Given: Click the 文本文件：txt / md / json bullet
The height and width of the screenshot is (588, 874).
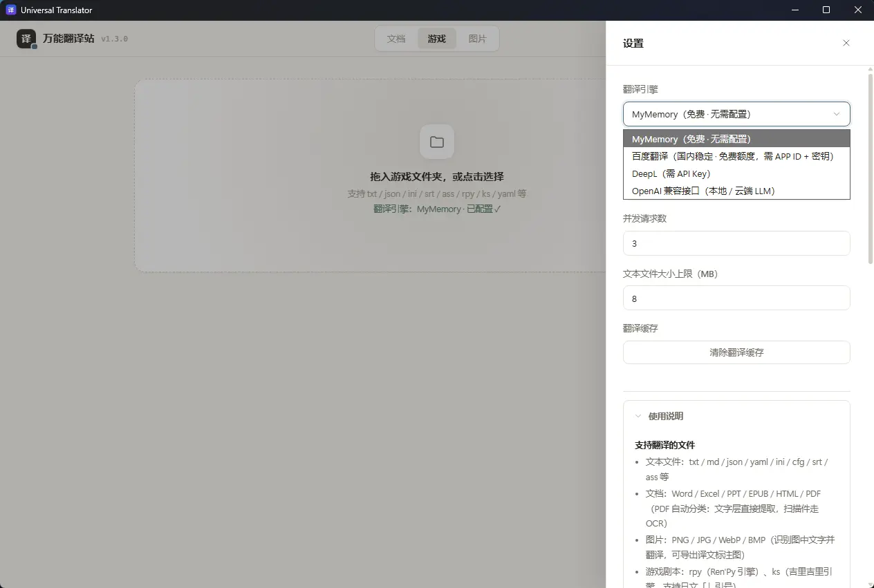Looking at the screenshot, I should coord(737,469).
